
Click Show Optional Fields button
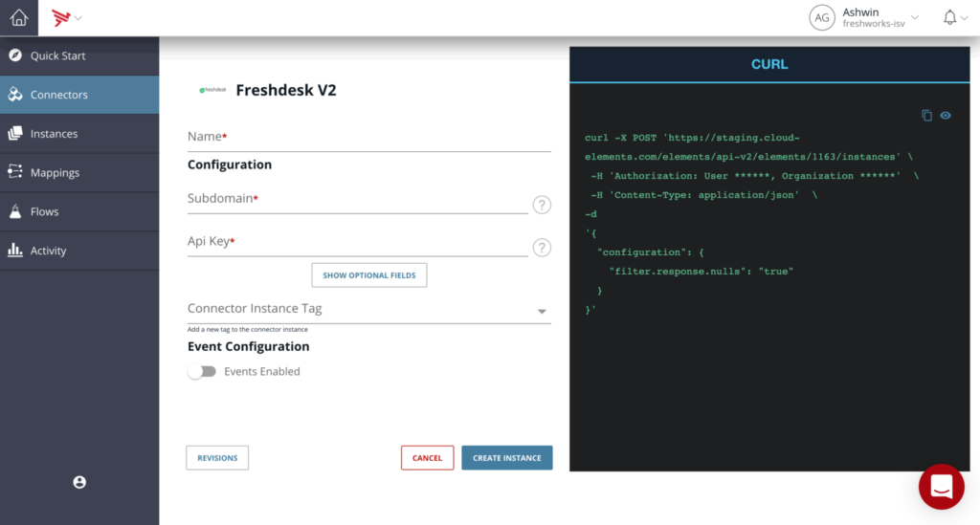(369, 275)
